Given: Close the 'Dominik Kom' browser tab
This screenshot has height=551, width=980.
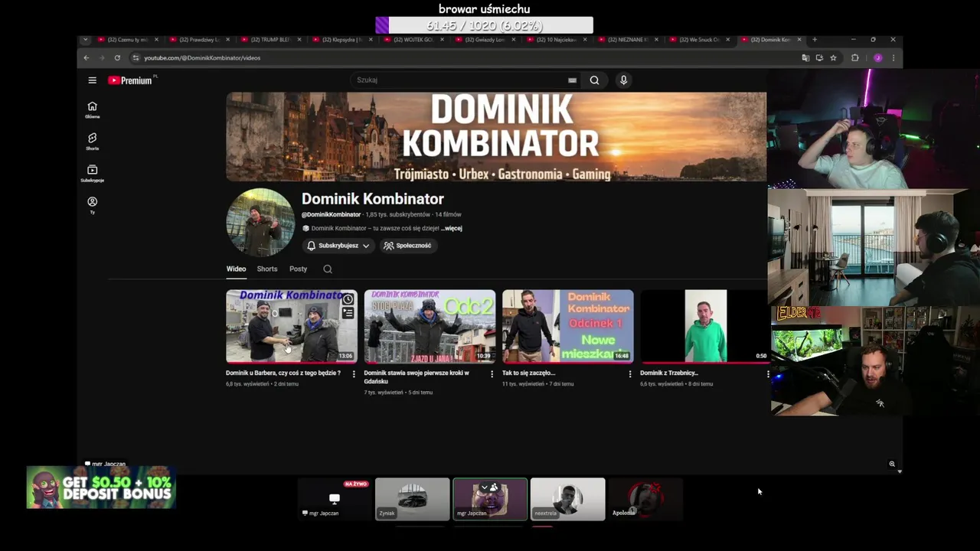Looking at the screenshot, I should pos(799,40).
